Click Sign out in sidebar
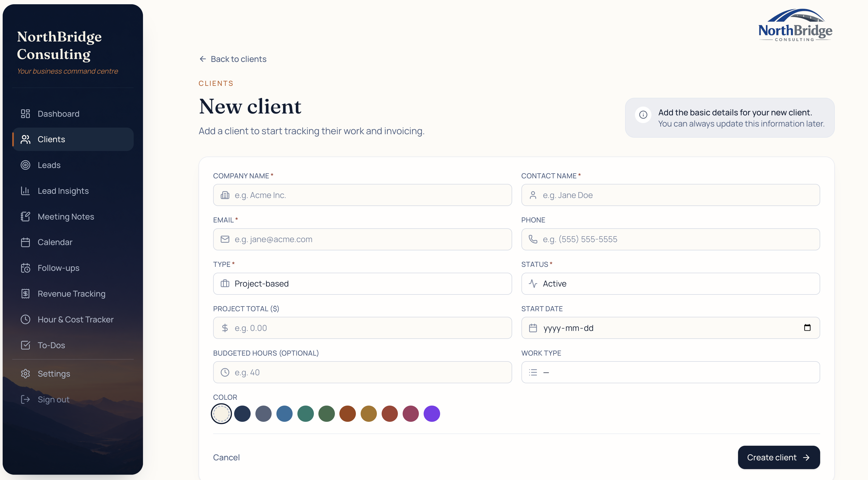The image size is (868, 480). [73, 399]
